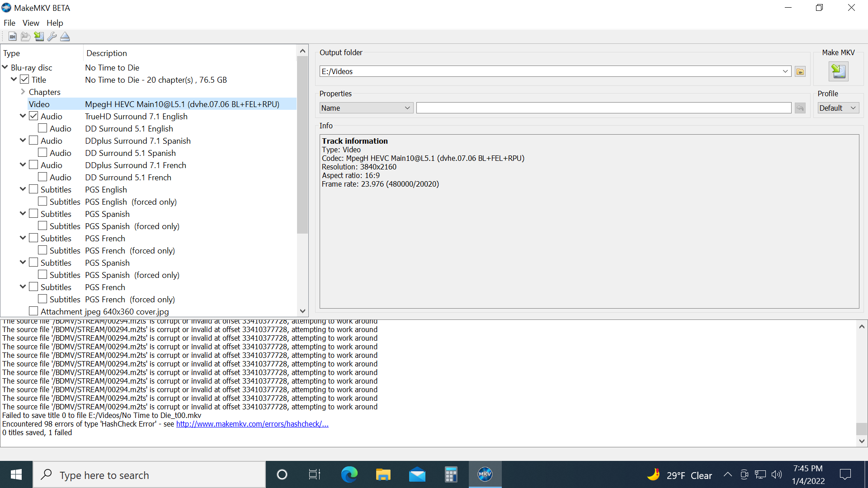This screenshot has width=868, height=488.
Task: Enable DDplus Surround 7.1 French audio
Action: click(x=33, y=165)
